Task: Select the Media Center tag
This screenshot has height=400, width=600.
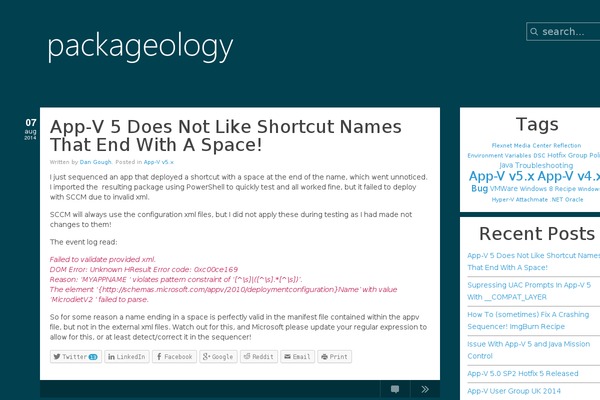Action: pyautogui.click(x=533, y=145)
